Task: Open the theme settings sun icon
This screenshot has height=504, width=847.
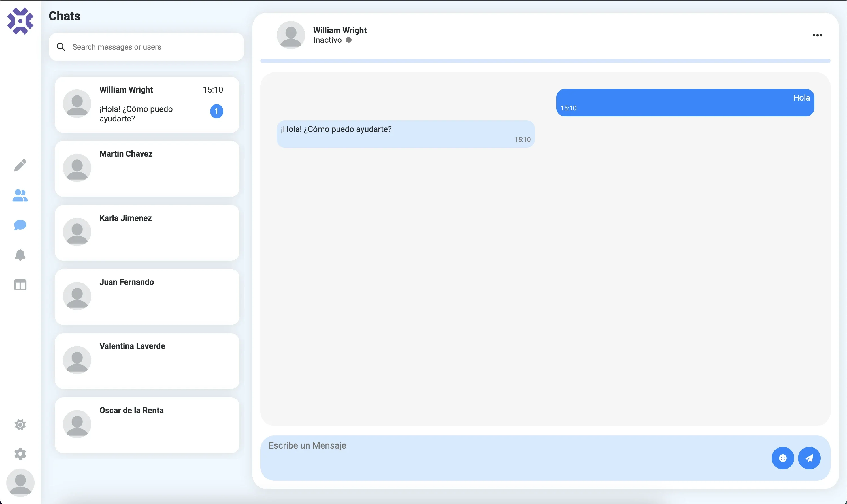Action: 20,424
